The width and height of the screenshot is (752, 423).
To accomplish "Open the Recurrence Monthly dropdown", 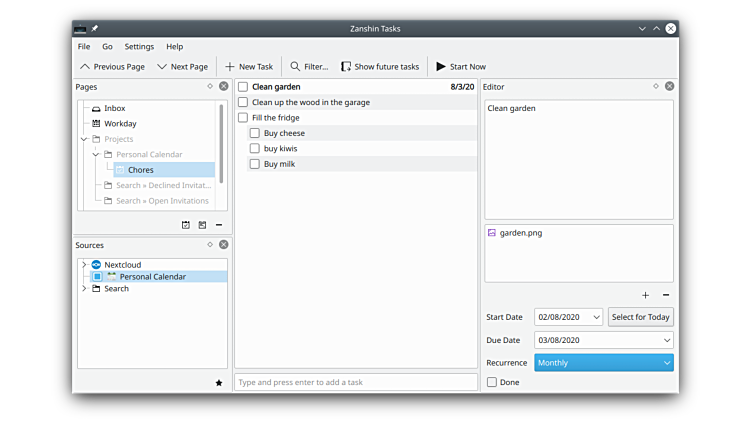I will (x=603, y=363).
